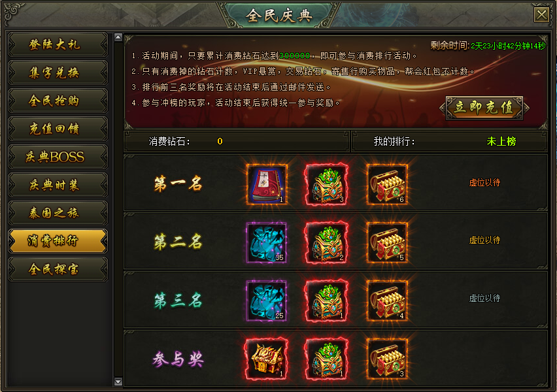Switch to the 庆典BOSS tab
This screenshot has height=392, width=557.
click(58, 157)
